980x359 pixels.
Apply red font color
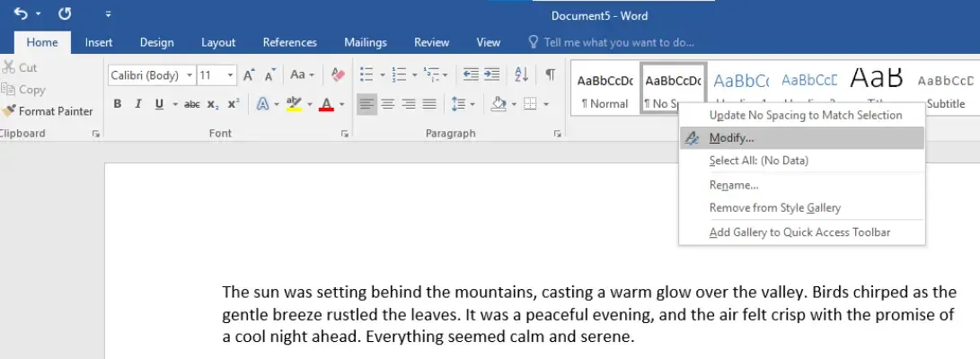[326, 104]
